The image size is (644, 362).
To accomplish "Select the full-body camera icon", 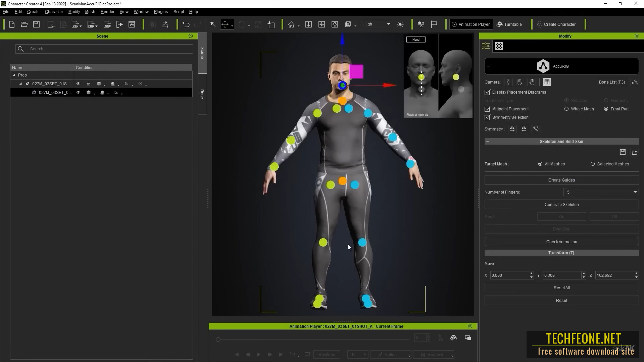I will 508,82.
